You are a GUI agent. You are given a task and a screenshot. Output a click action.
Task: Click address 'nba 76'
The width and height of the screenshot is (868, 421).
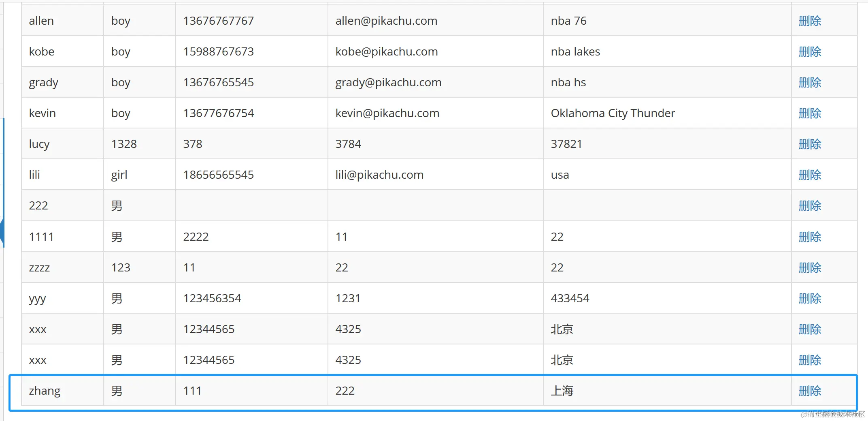tap(568, 21)
